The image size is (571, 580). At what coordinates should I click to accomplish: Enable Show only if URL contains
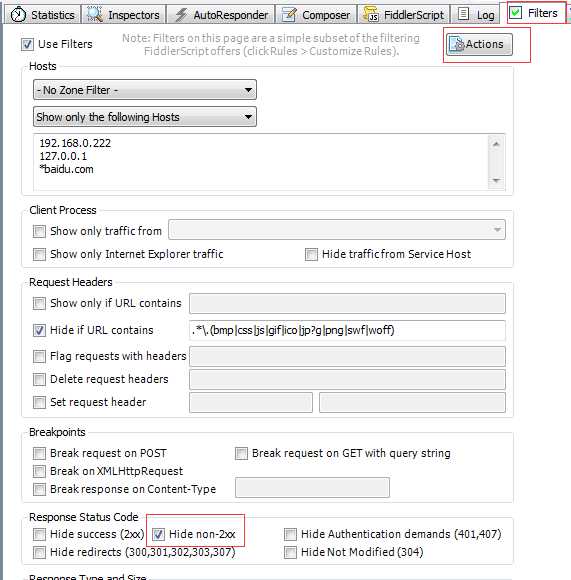click(x=39, y=303)
